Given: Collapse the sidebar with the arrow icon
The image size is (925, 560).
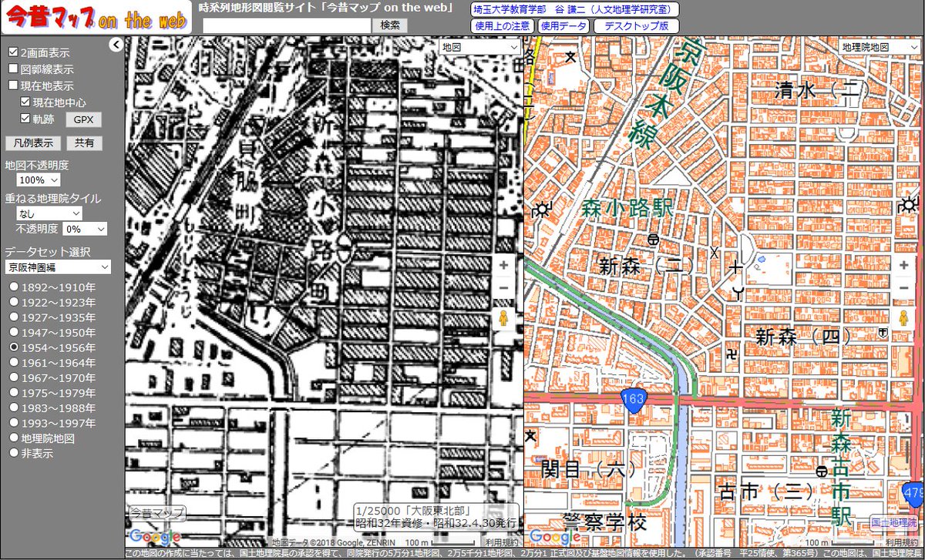Looking at the screenshot, I should tap(116, 45).
